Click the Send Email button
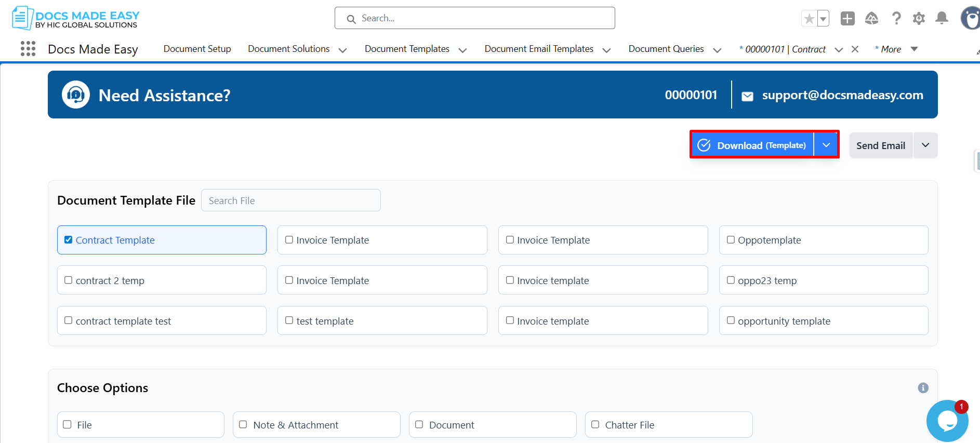The height and width of the screenshot is (443, 980). 880,145
